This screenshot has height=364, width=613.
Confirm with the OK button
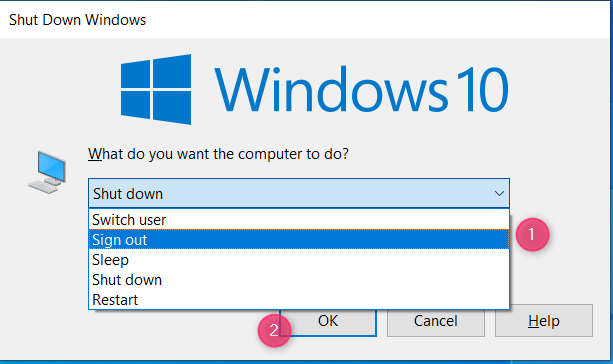click(x=328, y=322)
